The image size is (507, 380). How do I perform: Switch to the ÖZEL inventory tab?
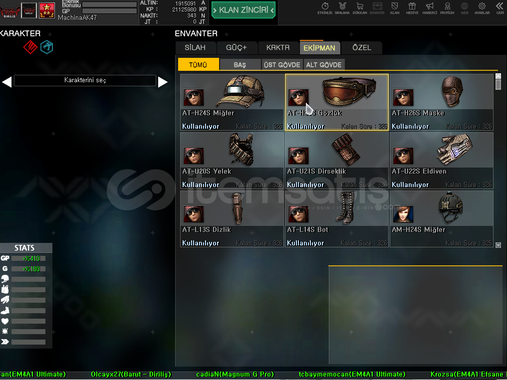[362, 48]
